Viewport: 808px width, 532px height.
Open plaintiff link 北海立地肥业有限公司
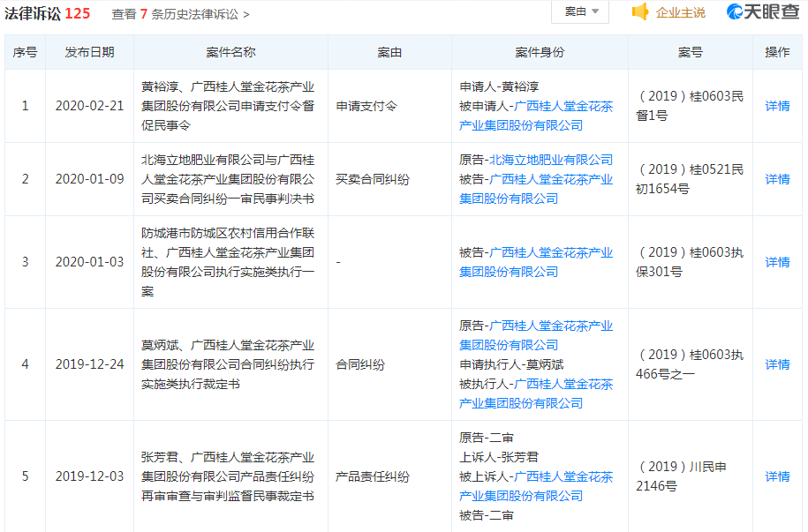click(x=551, y=161)
